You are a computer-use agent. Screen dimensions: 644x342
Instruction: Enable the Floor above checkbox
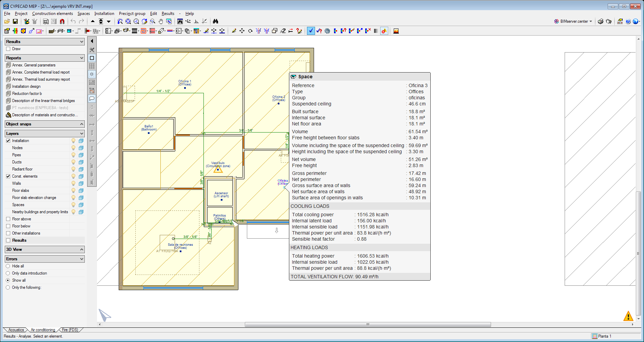click(x=8, y=219)
